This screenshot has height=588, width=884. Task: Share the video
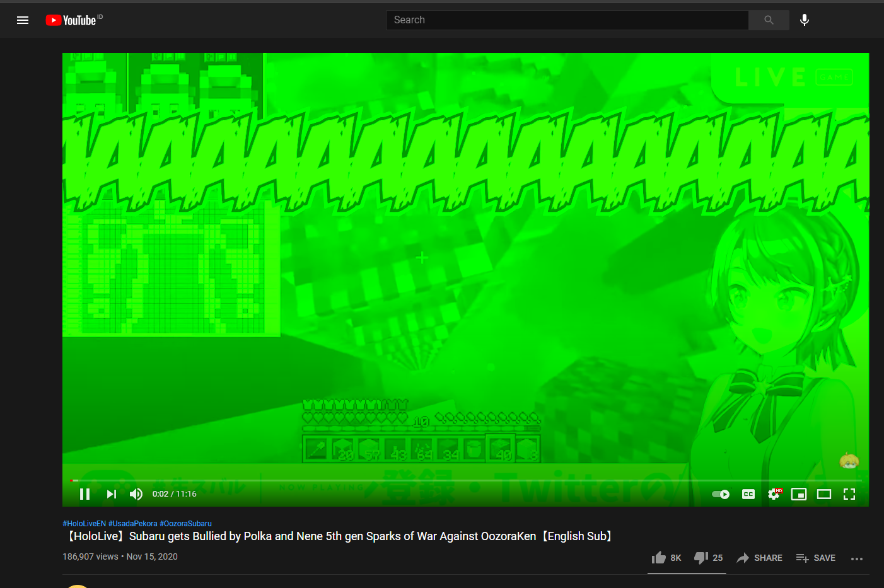pyautogui.click(x=759, y=558)
